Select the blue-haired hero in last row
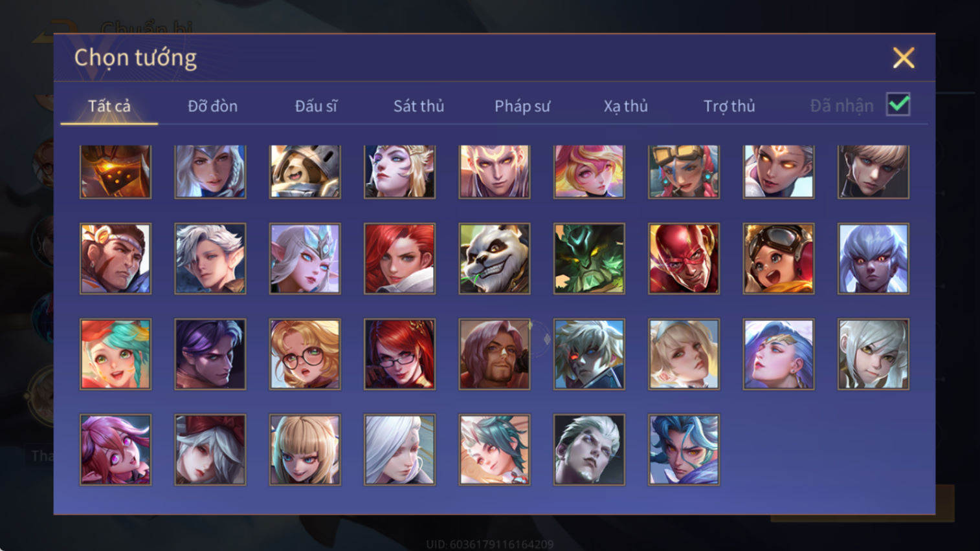The width and height of the screenshot is (980, 551). coord(684,449)
